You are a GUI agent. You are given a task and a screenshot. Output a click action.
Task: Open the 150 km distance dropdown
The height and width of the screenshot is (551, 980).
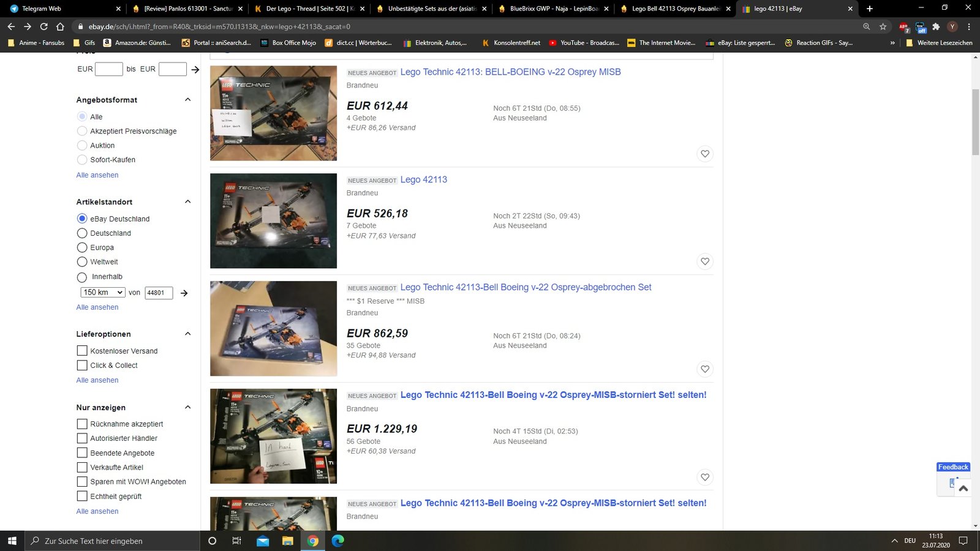[x=103, y=293]
